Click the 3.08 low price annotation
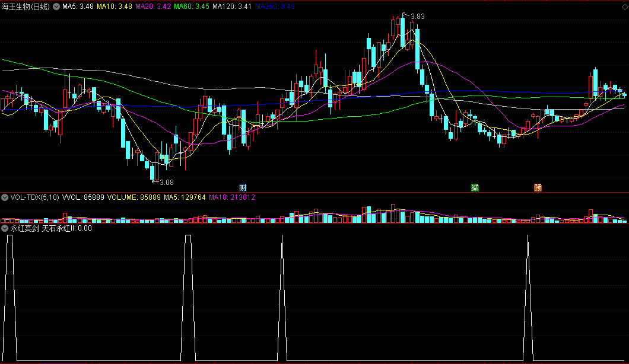The image size is (629, 364). click(167, 183)
